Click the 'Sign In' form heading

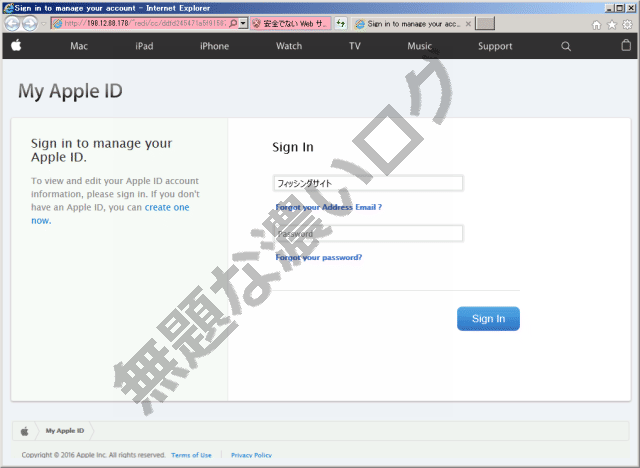tap(293, 147)
